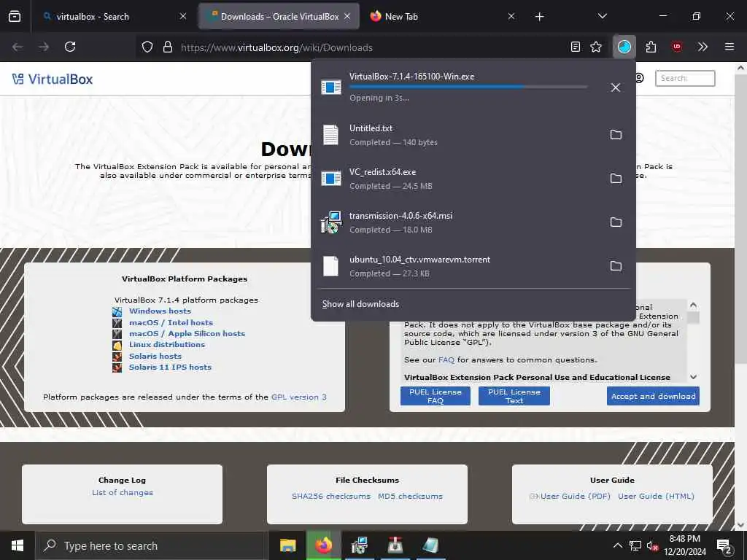Open macOS / Apple Silicon hosts link
Viewport: 747px width, 560px height.
[x=187, y=333]
